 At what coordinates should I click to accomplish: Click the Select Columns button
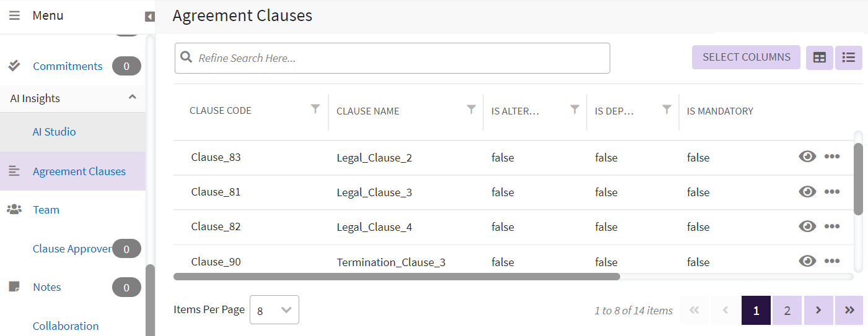(x=746, y=58)
